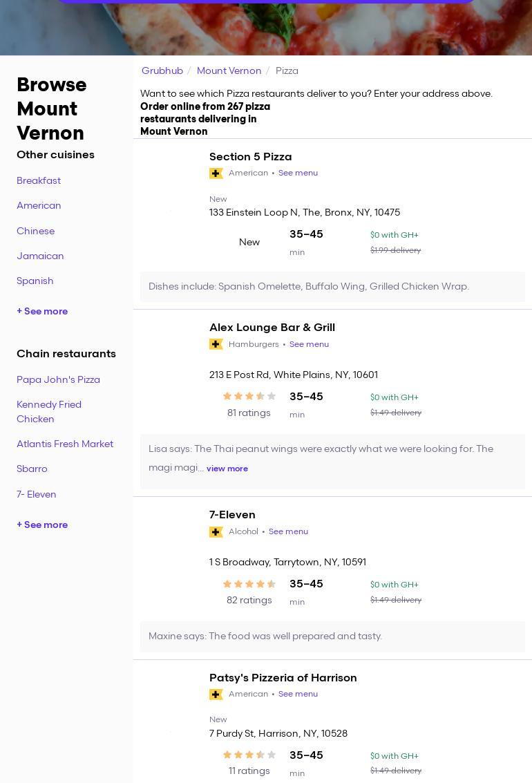The width and height of the screenshot is (532, 783).
Task: View the 7-Eleven See menu link
Action: coord(288,531)
